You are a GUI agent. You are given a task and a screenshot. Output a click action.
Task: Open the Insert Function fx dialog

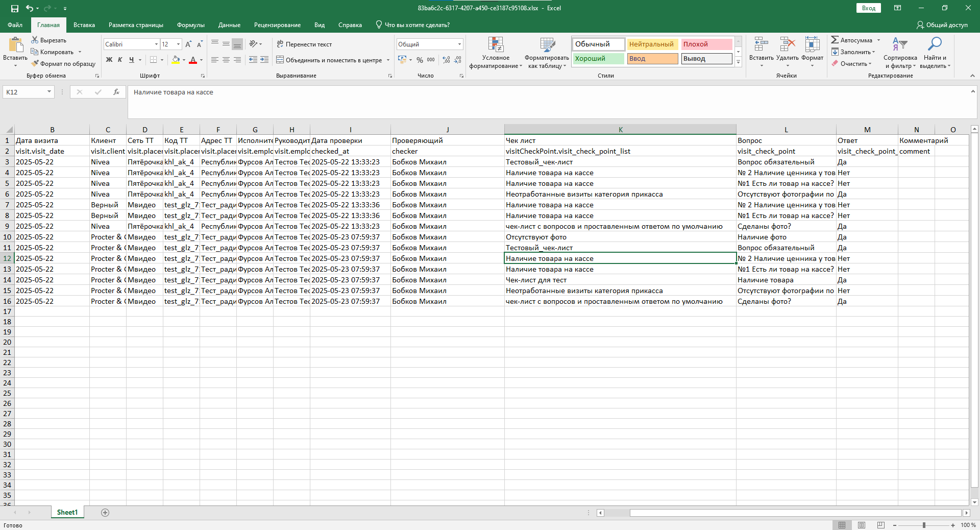click(x=116, y=92)
